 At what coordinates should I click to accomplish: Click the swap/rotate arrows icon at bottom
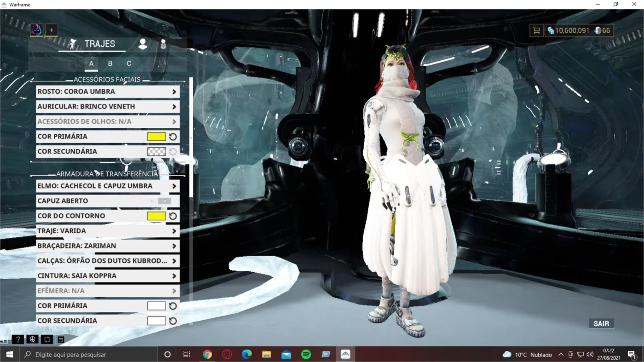[46, 339]
